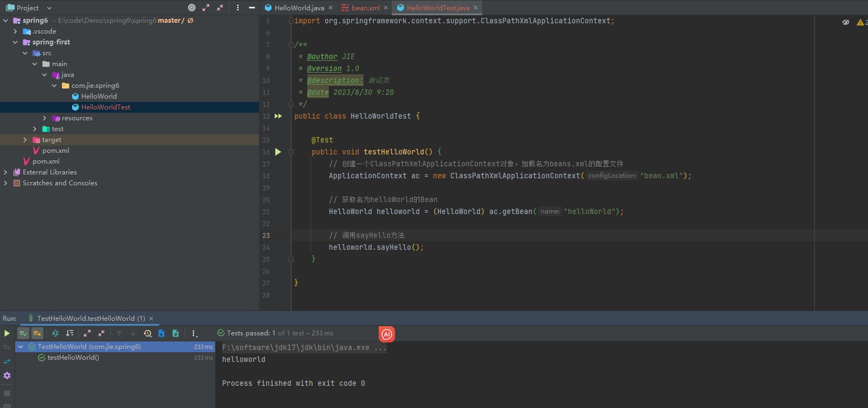Collapse all in Project panel
This screenshot has height=408, width=868.
(x=220, y=8)
